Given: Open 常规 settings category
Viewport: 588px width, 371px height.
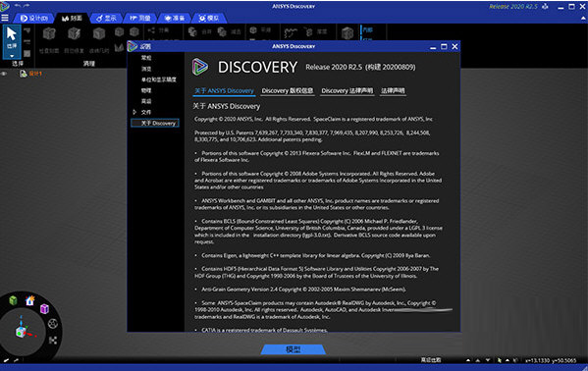Looking at the screenshot, I should 146,58.
